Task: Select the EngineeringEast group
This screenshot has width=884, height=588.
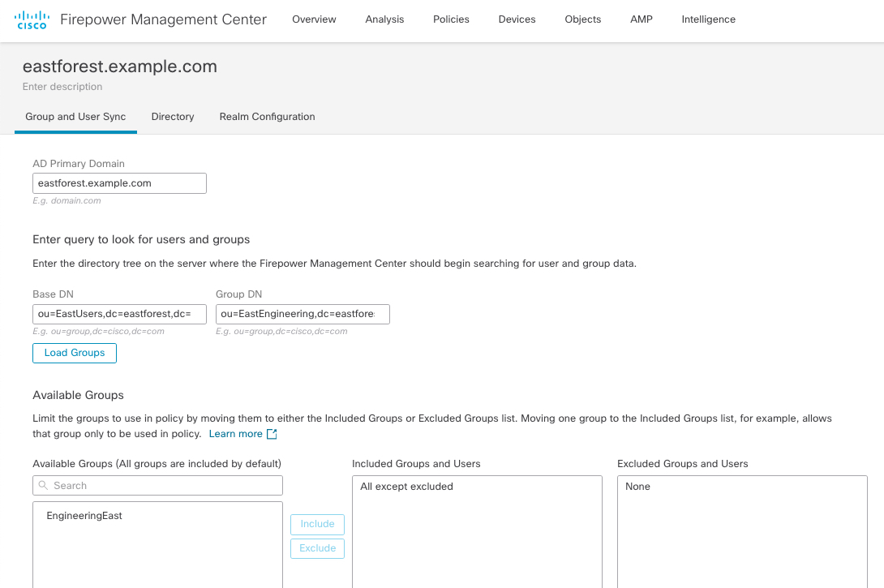Action: click(84, 516)
